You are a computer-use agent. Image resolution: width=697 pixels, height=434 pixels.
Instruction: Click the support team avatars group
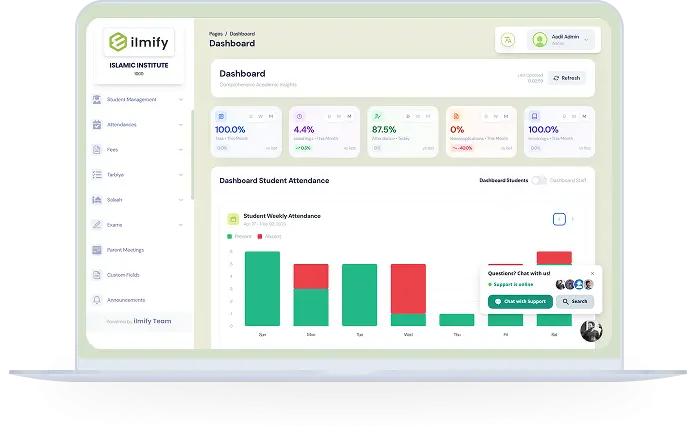pyautogui.click(x=575, y=285)
